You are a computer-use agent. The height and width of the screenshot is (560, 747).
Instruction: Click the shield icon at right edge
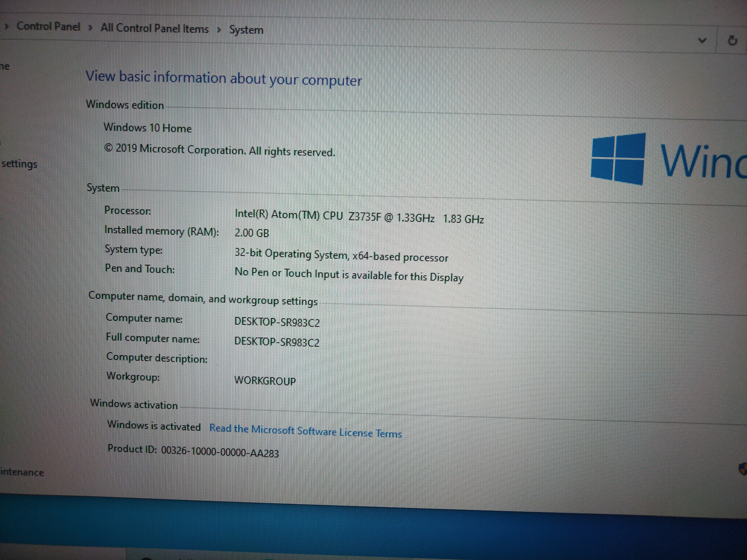point(743,469)
